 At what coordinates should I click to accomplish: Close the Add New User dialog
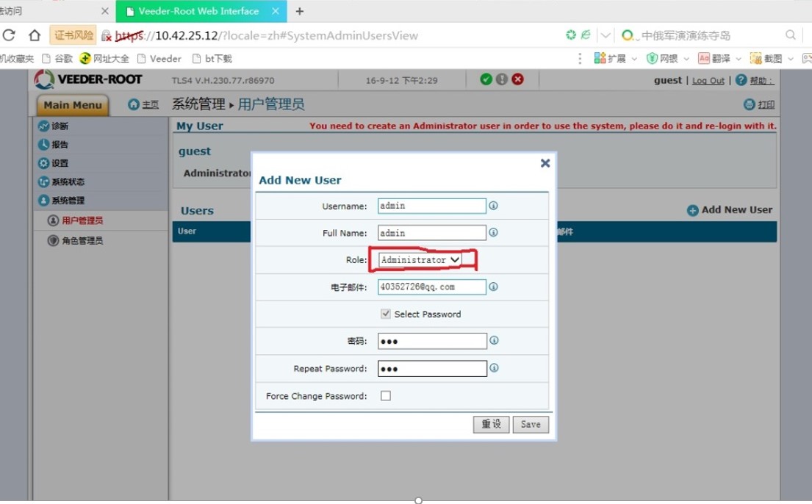pos(545,163)
